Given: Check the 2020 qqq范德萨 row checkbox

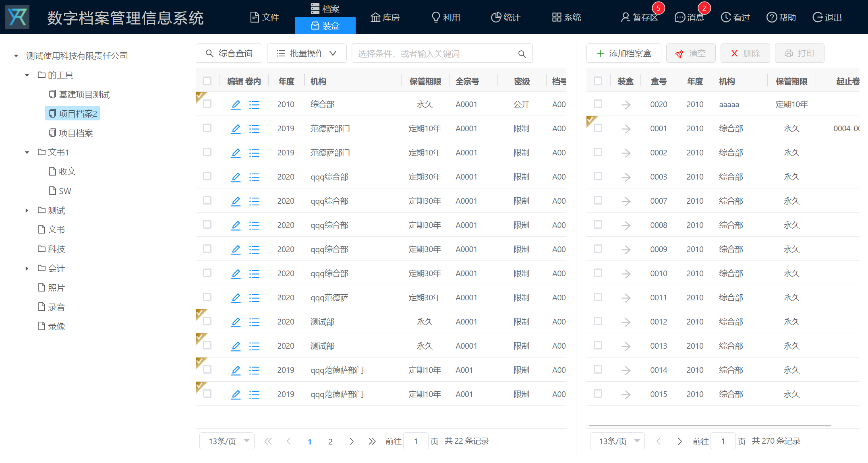Looking at the screenshot, I should [x=207, y=297].
